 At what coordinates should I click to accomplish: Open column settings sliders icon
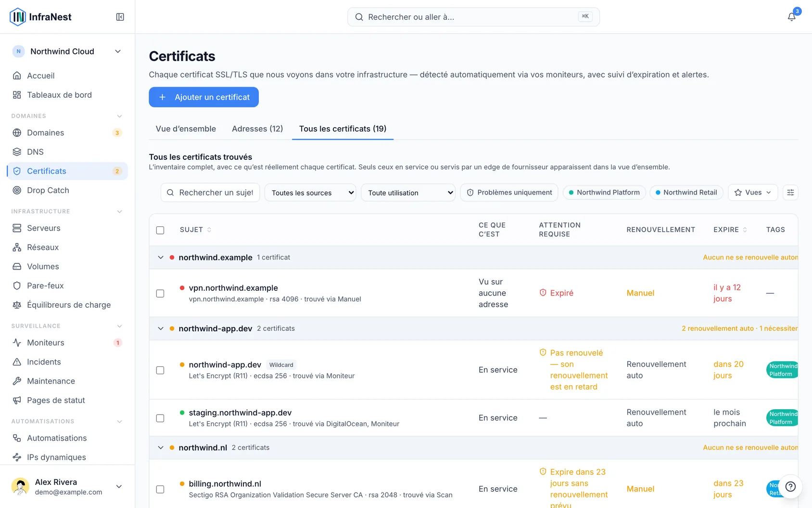790,193
